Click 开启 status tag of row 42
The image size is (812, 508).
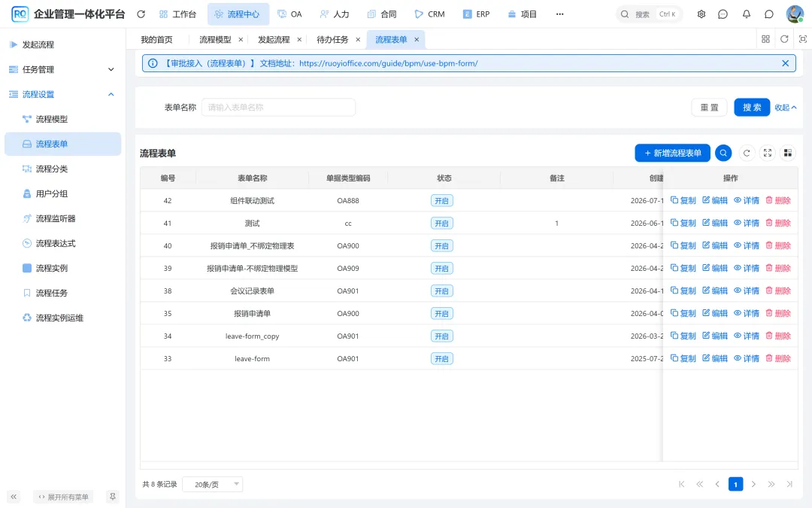point(442,201)
